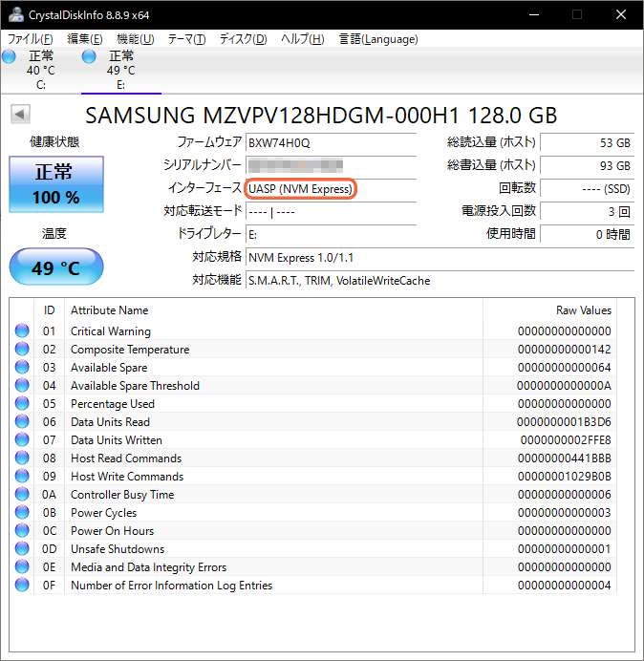
Task: Click the blue health orb above E: drive
Action: [89, 56]
